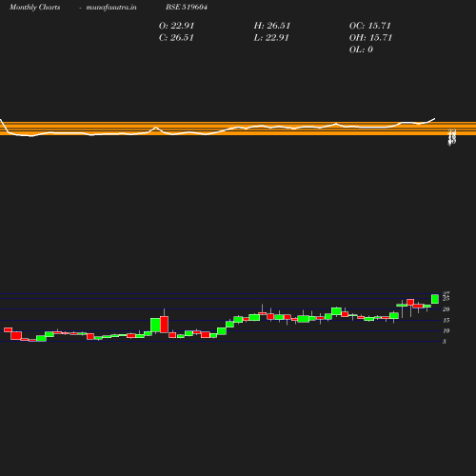Click the price axis label 10
The height and width of the screenshot is (476, 476).
coord(446,330)
